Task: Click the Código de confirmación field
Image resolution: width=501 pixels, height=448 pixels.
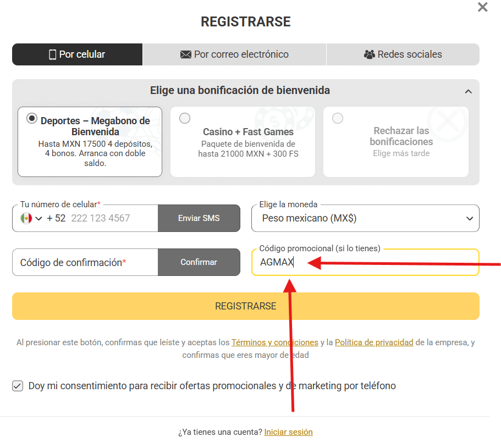Action: pyautogui.click(x=85, y=262)
